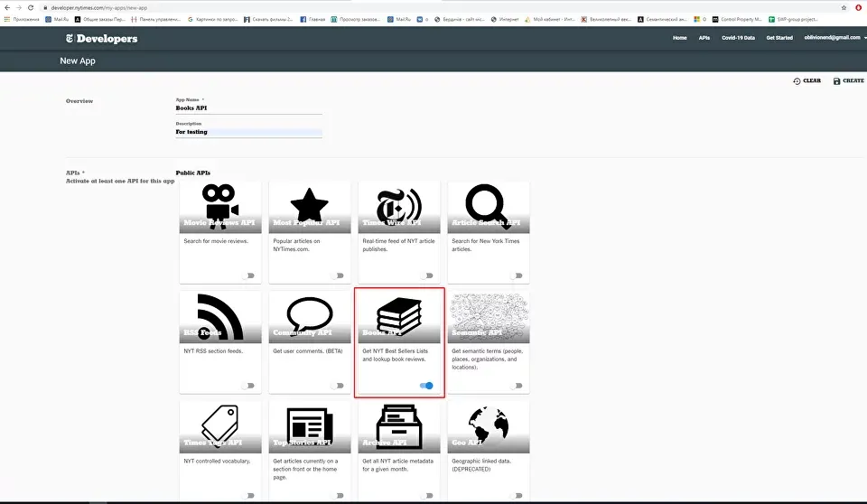Open the Get Started menu item
Image resolution: width=867 pixels, height=504 pixels.
[x=779, y=38]
